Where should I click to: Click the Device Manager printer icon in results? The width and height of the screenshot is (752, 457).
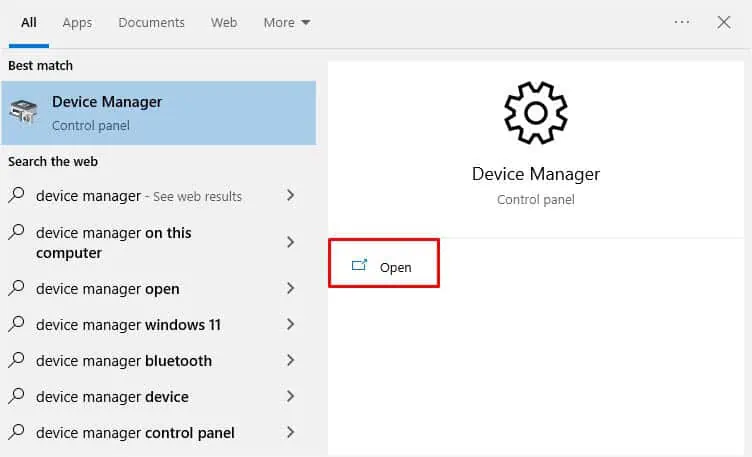[24, 112]
